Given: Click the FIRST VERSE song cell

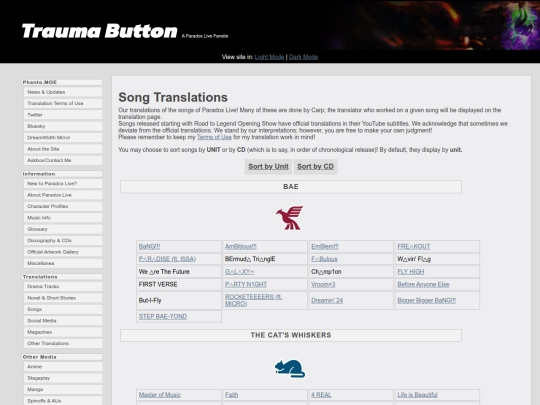Looking at the screenshot, I should (x=179, y=284).
